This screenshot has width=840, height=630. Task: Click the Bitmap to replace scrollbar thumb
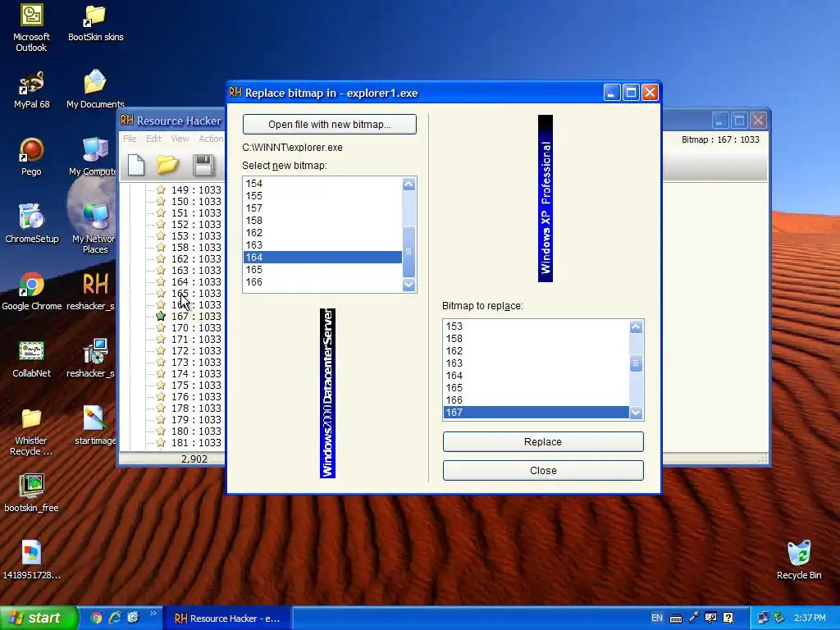tap(636, 363)
